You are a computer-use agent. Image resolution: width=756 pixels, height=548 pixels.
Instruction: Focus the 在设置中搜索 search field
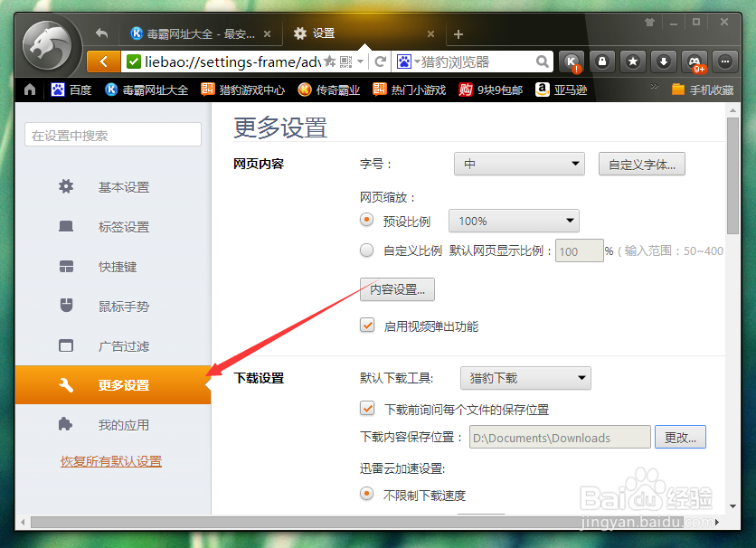pyautogui.click(x=113, y=135)
